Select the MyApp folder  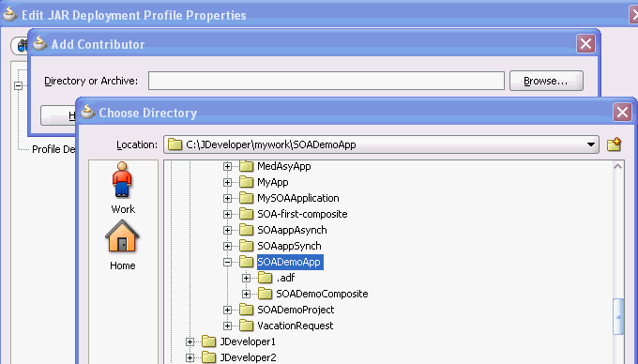tap(273, 182)
